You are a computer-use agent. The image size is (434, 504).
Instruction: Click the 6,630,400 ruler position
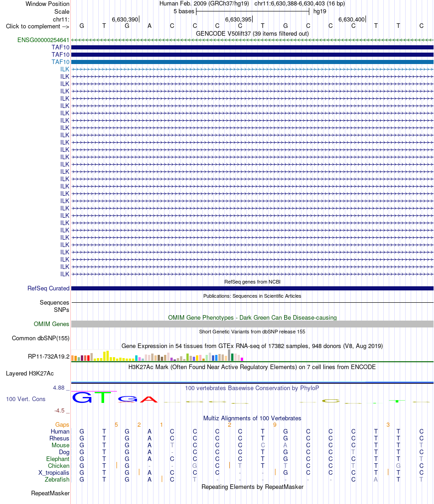(352, 19)
